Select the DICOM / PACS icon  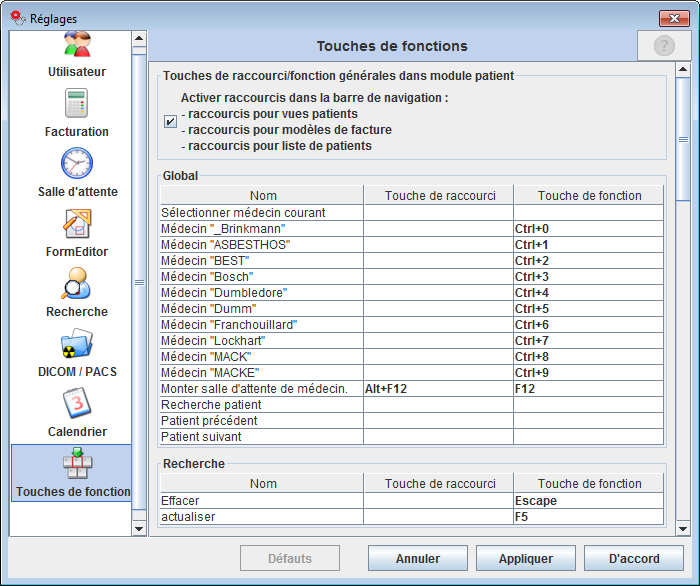click(x=77, y=344)
